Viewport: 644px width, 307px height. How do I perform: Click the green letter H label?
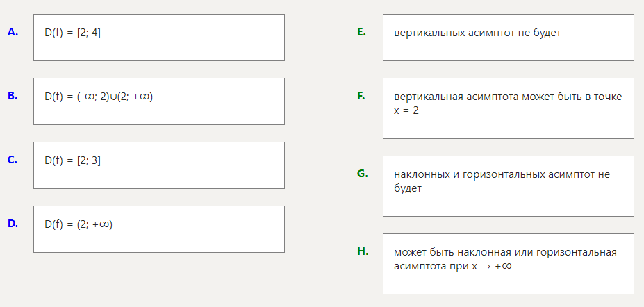click(363, 251)
